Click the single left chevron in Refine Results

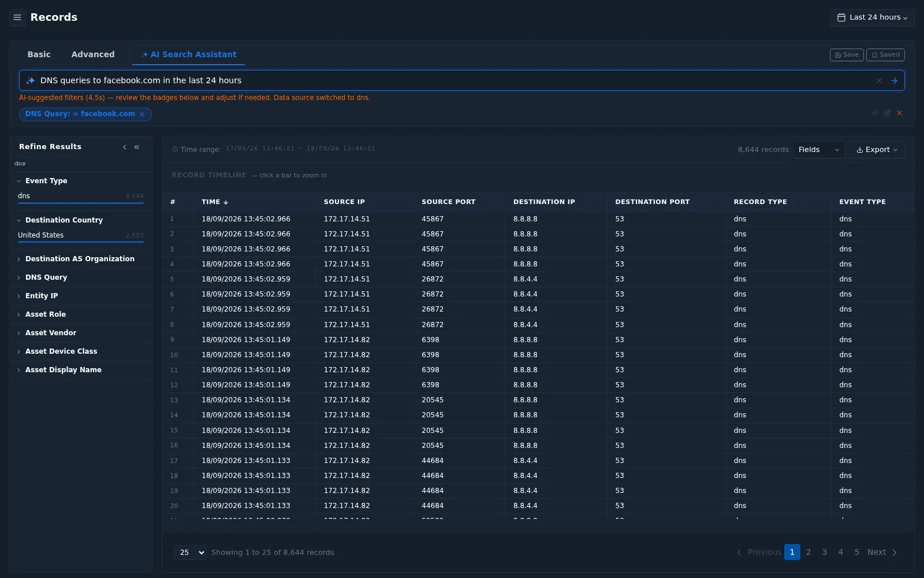(x=124, y=147)
